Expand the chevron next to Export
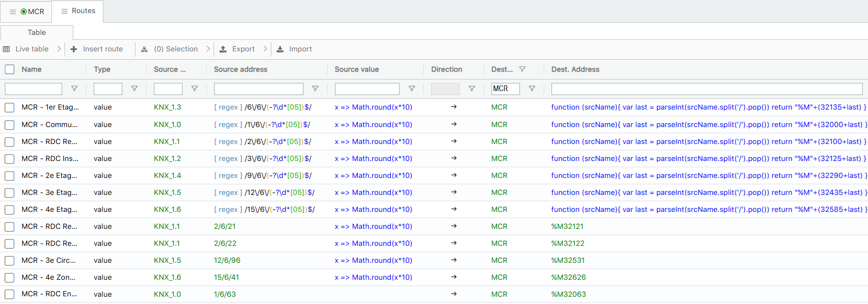This screenshot has width=868, height=304. [x=265, y=49]
